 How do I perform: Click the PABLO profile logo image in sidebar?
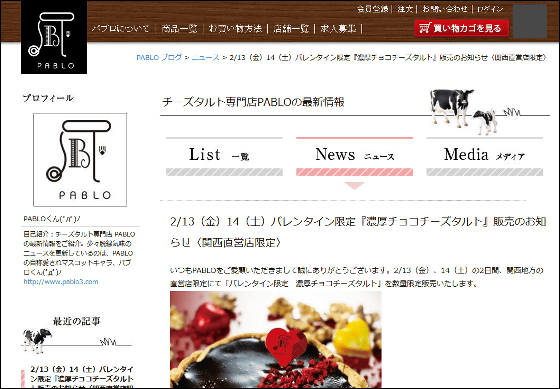coord(80,160)
